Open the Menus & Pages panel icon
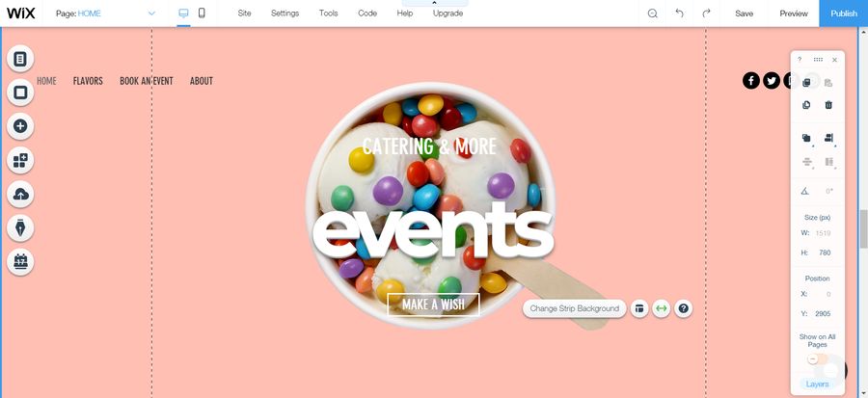 click(20, 59)
